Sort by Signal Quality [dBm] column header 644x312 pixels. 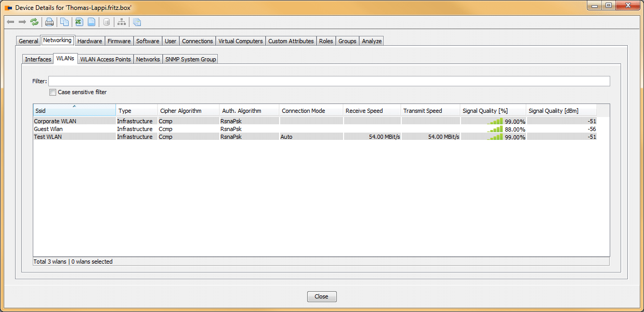coord(560,111)
